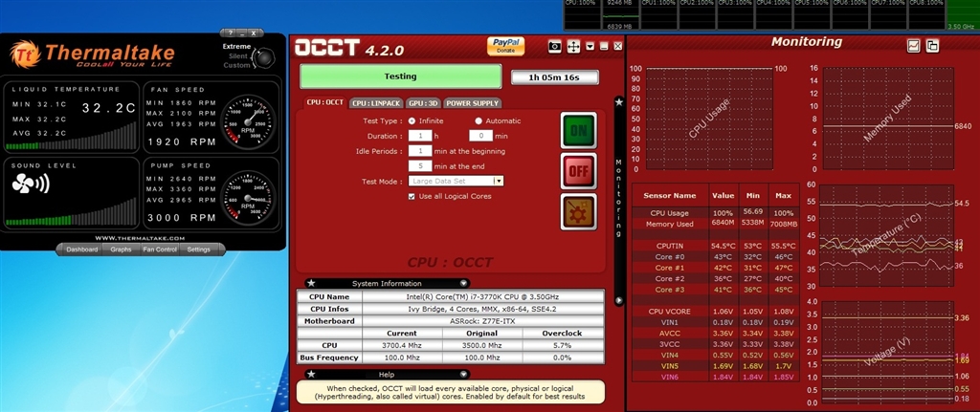Viewport: 980px width, 412px height.
Task: Click the OCCT move-window arrows icon
Action: click(573, 47)
